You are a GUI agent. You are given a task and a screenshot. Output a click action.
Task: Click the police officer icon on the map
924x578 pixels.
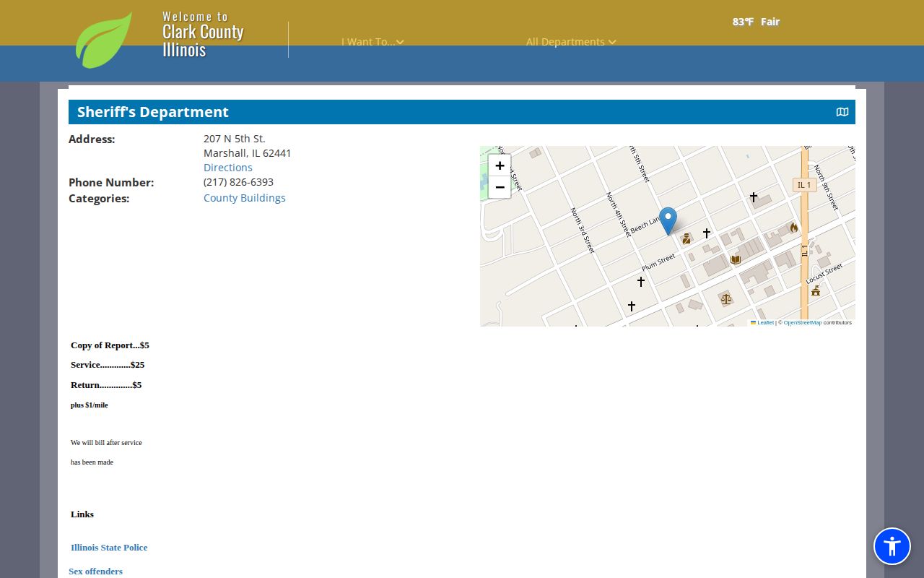[687, 238]
